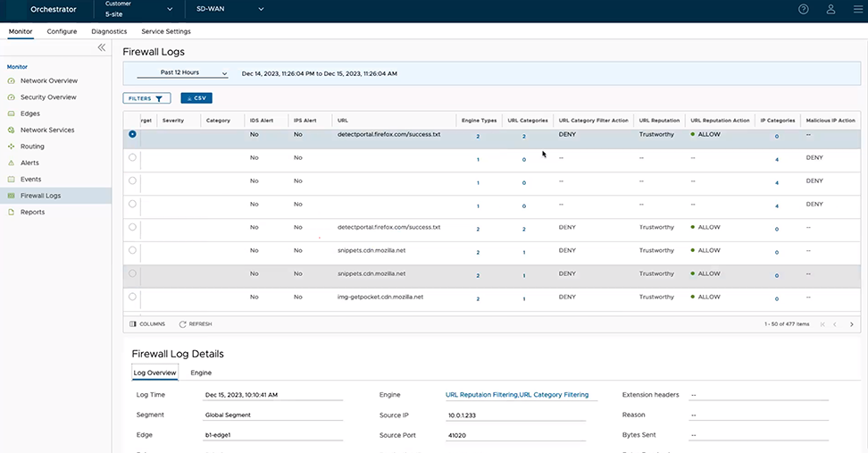The width and height of the screenshot is (868, 453).
Task: Click the Filters button
Action: coord(146,98)
